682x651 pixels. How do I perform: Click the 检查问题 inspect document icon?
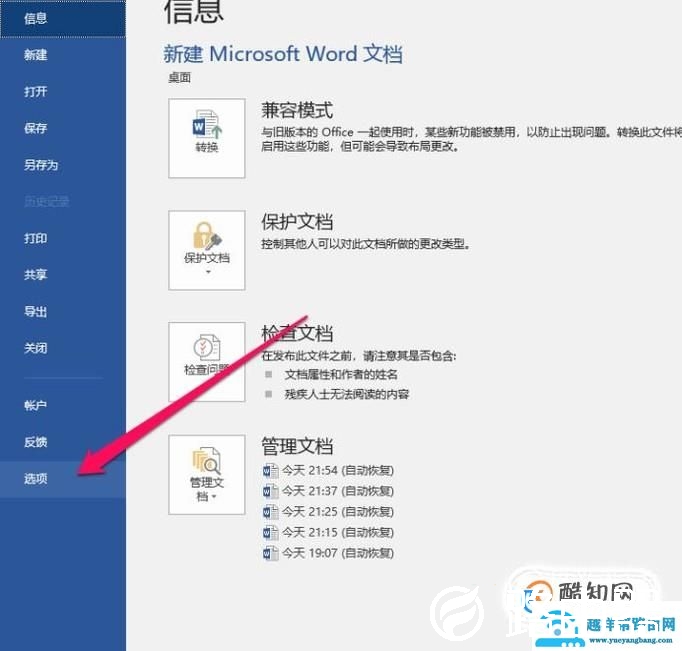[x=207, y=347]
